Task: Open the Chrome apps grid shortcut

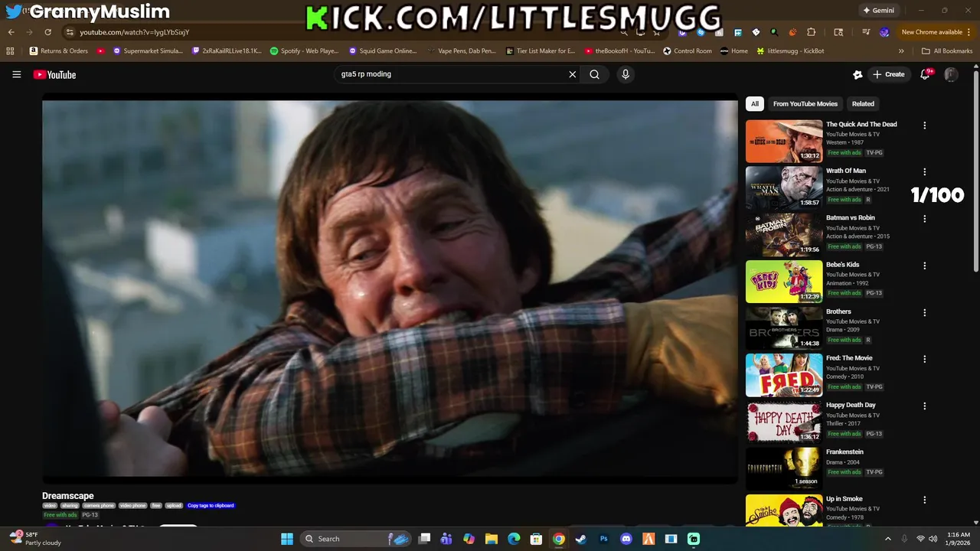Action: (10, 51)
